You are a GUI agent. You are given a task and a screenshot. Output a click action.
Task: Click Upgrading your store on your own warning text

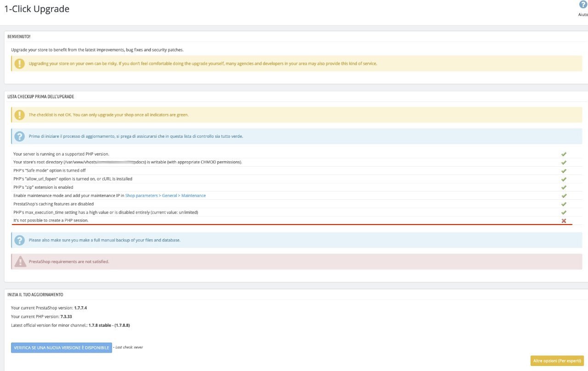(203, 63)
